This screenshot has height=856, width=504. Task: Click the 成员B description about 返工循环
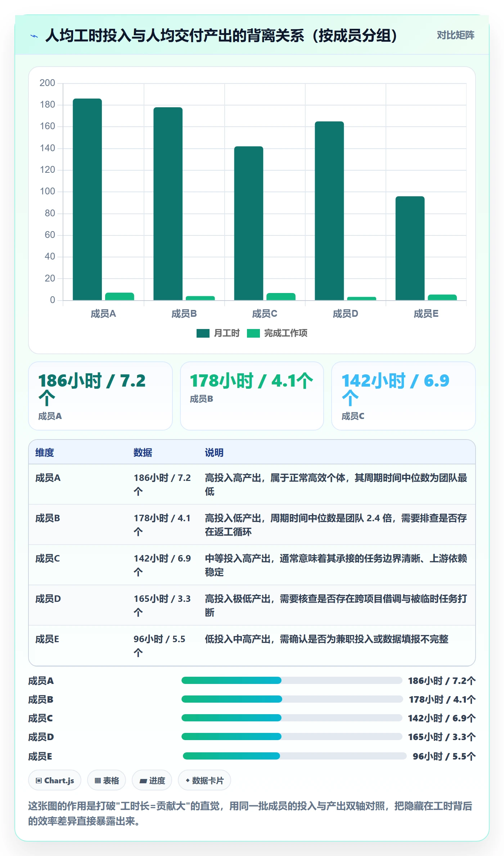coord(336,524)
